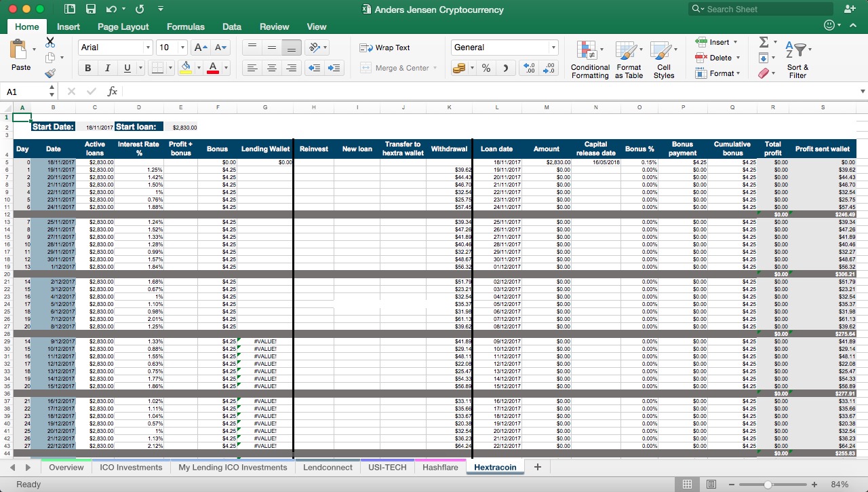Select all cells via corner button
This screenshot has width=868, height=492.
click(x=6, y=107)
